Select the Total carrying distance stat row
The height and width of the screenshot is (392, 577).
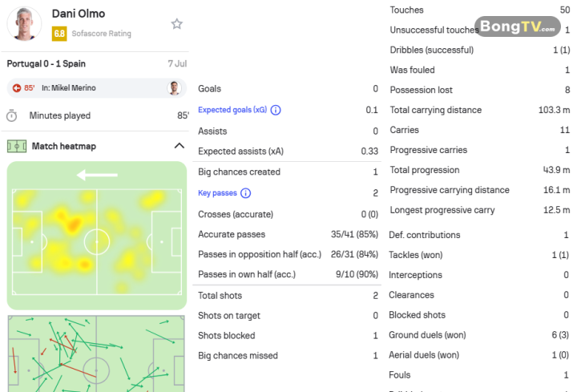pyautogui.click(x=480, y=110)
